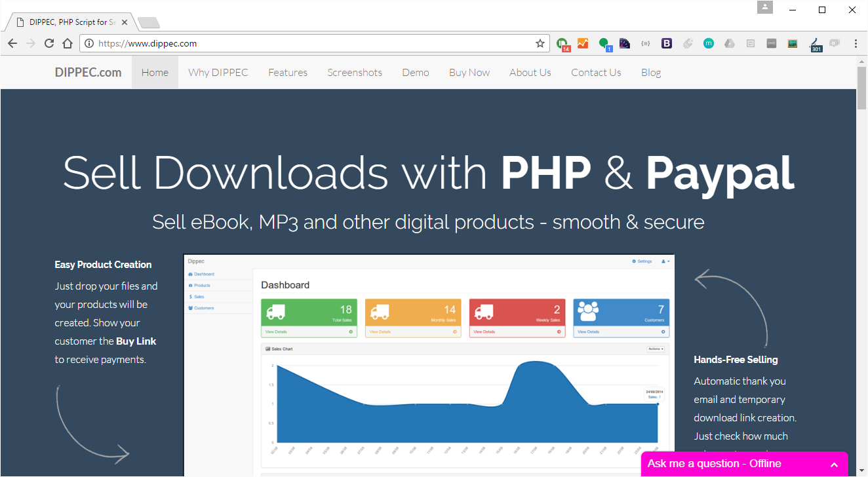Open the purple Bootstrap B extension
868x477 pixels.
tap(667, 43)
